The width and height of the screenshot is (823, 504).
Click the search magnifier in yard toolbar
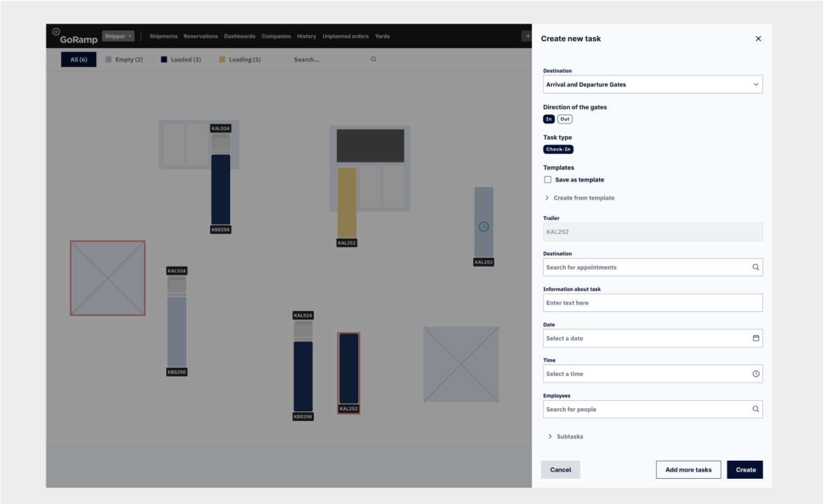373,59
